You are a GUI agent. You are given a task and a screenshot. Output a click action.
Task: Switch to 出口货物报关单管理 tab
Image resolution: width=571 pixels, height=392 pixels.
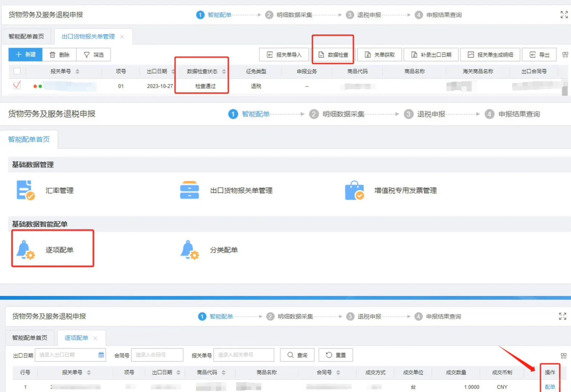[x=88, y=36]
